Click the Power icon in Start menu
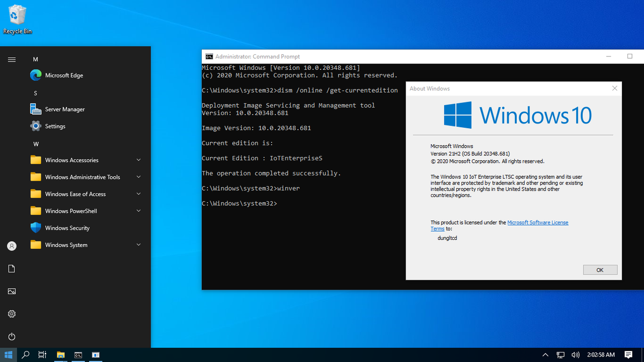 12,336
